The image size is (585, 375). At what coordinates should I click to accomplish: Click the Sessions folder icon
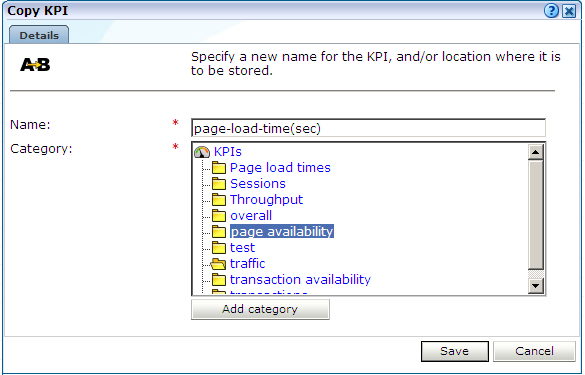tap(219, 184)
